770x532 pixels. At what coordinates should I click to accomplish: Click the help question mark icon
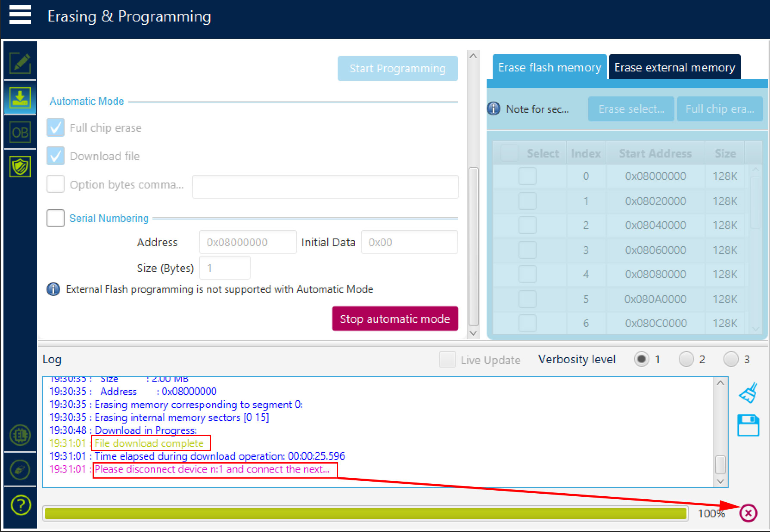coord(20,505)
